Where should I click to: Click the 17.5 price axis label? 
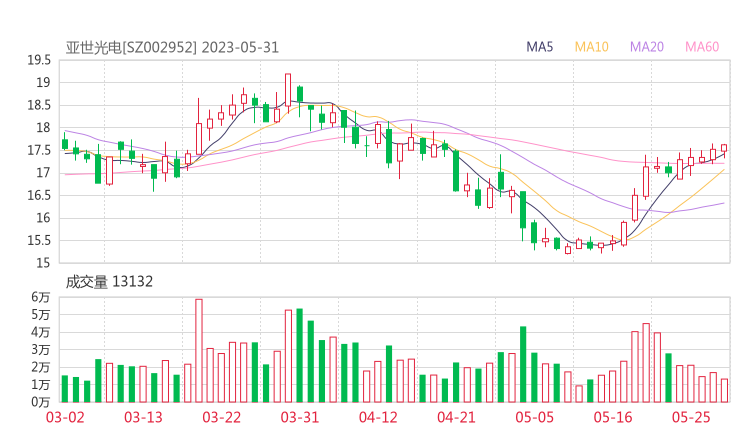[x=39, y=151]
